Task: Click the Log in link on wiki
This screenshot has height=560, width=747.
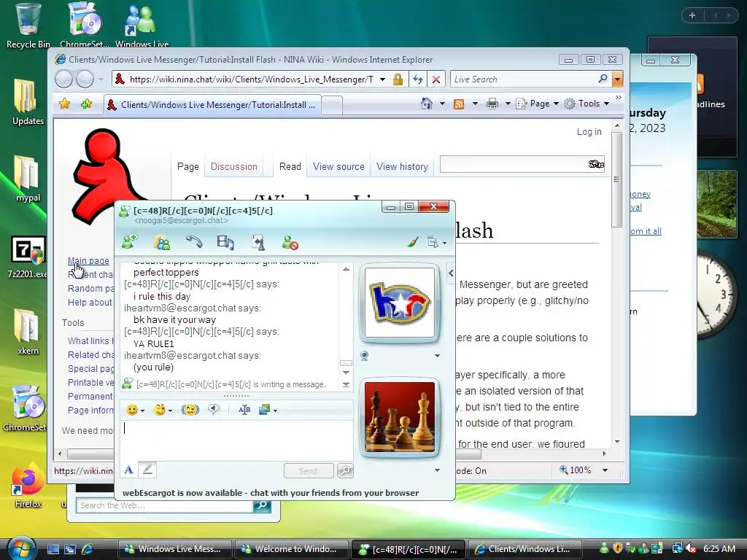Action: (x=589, y=132)
